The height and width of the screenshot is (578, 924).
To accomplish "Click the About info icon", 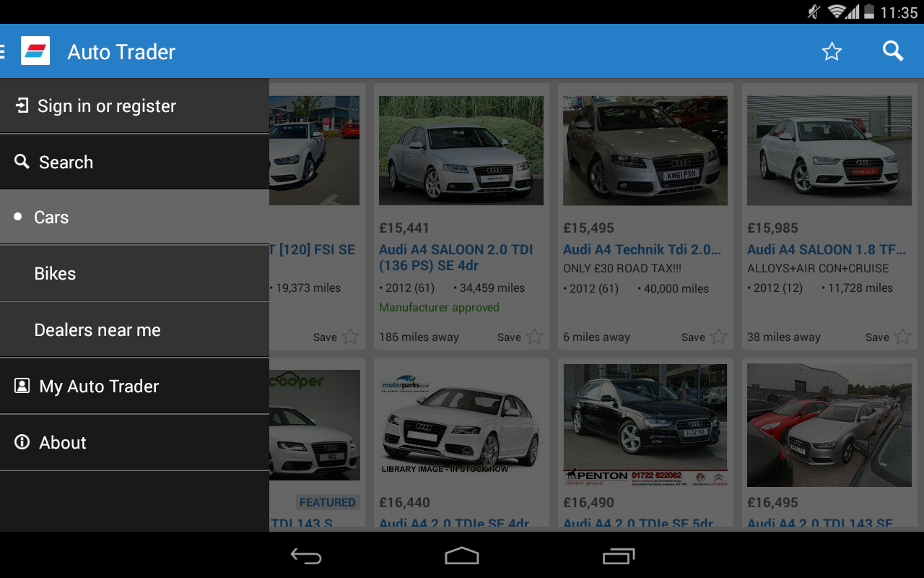I will (x=20, y=442).
